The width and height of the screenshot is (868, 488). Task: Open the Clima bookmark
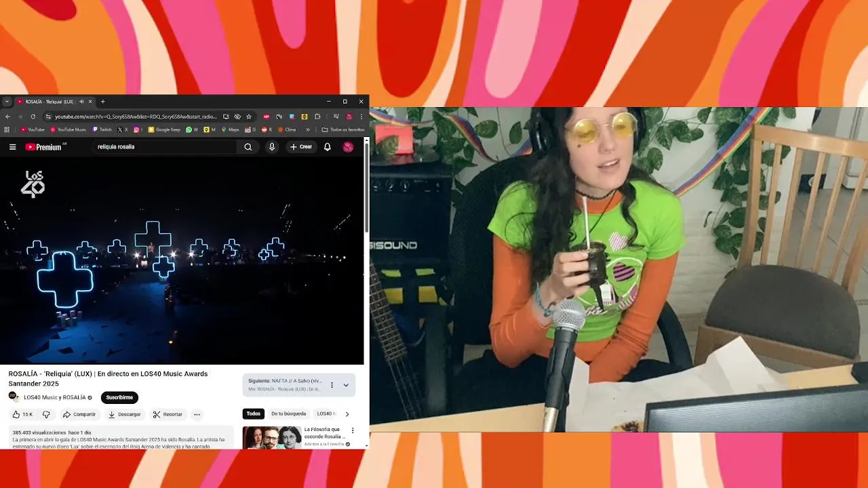287,129
